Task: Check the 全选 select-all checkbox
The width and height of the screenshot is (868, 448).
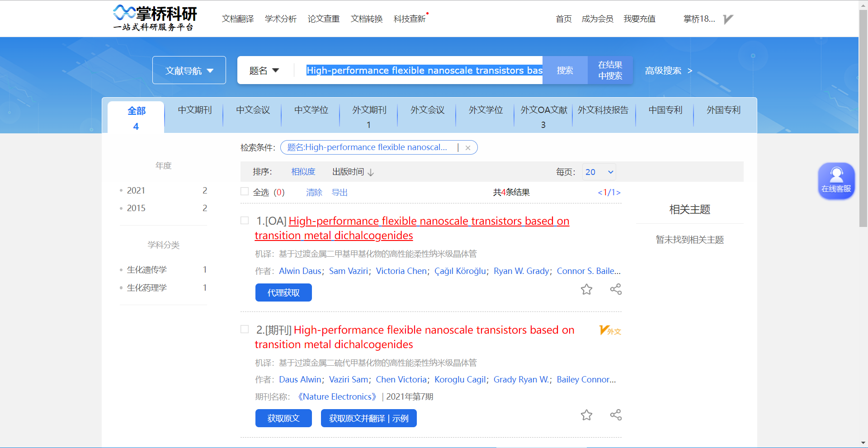Action: click(x=244, y=192)
